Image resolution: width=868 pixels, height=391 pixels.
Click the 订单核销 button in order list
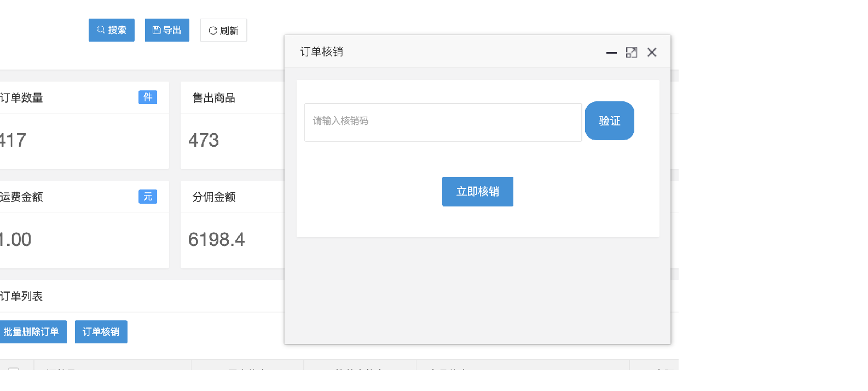point(101,332)
